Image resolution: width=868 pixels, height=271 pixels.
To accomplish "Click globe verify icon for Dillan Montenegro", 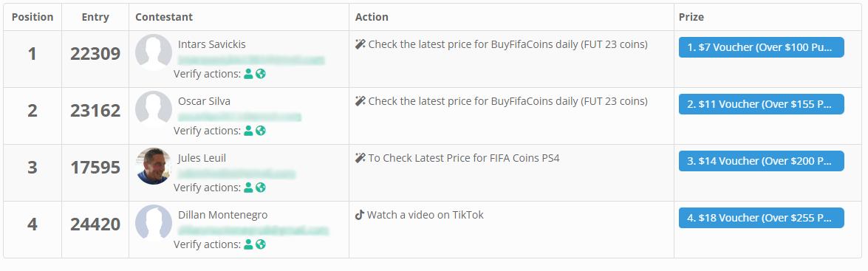I will (x=261, y=244).
